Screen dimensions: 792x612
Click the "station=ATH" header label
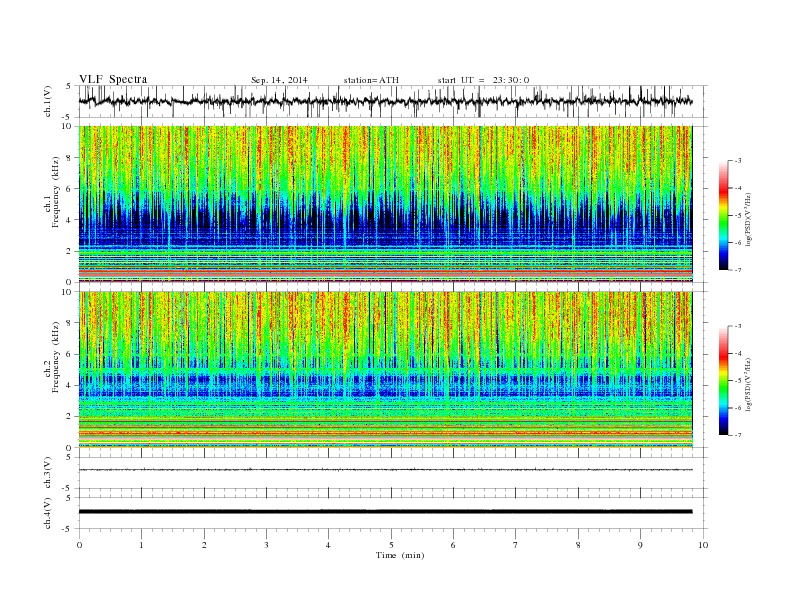[371, 80]
